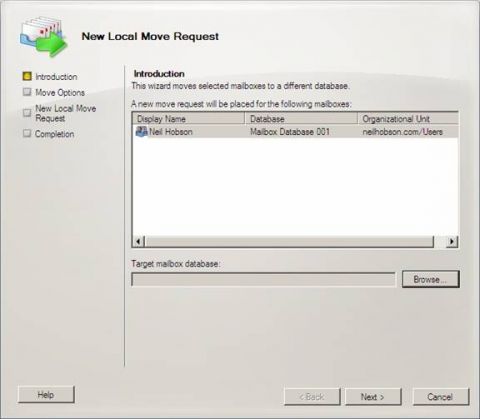
Task: Select the Completion step indicator
Action: pos(27,133)
